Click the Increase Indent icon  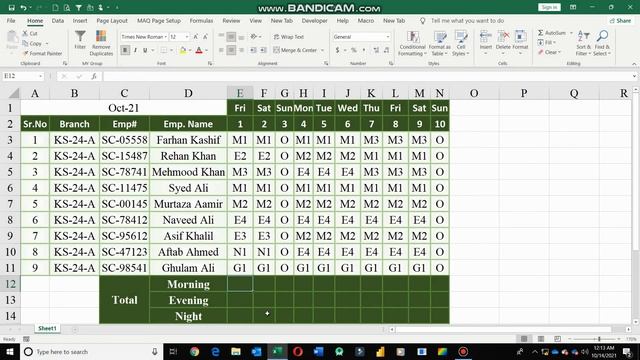point(263,50)
